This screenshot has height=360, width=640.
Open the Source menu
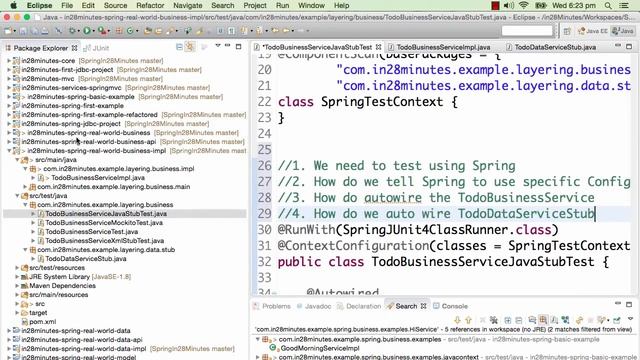[116, 5]
